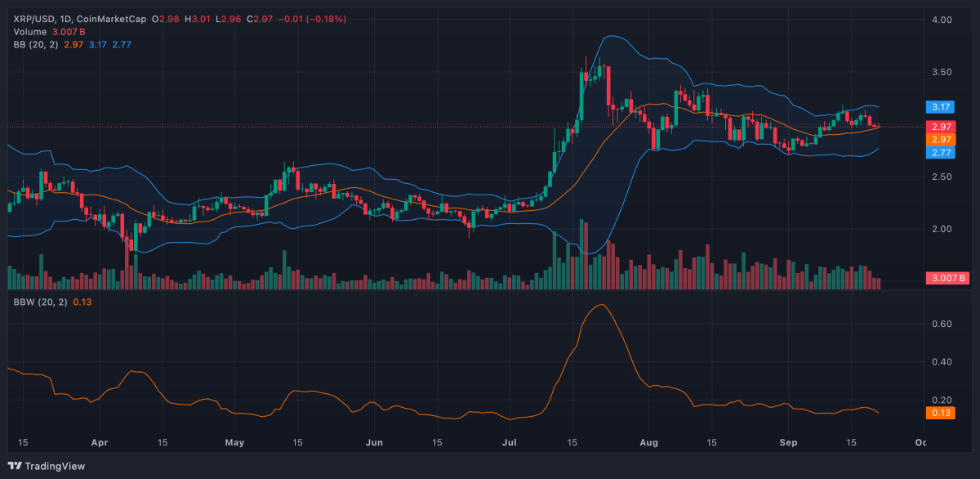The height and width of the screenshot is (479, 980).
Task: Click the blue 3.17 upper band label
Action: click(x=939, y=106)
